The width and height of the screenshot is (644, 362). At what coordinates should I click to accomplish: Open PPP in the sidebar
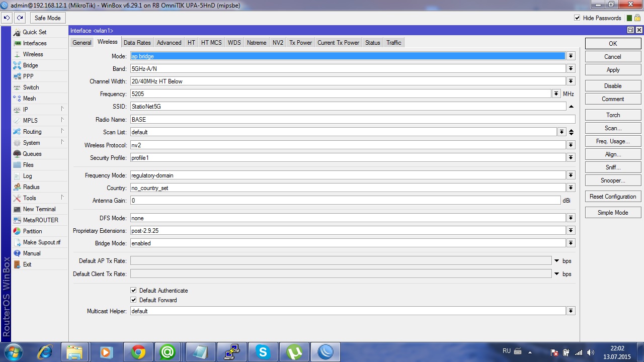click(x=28, y=76)
